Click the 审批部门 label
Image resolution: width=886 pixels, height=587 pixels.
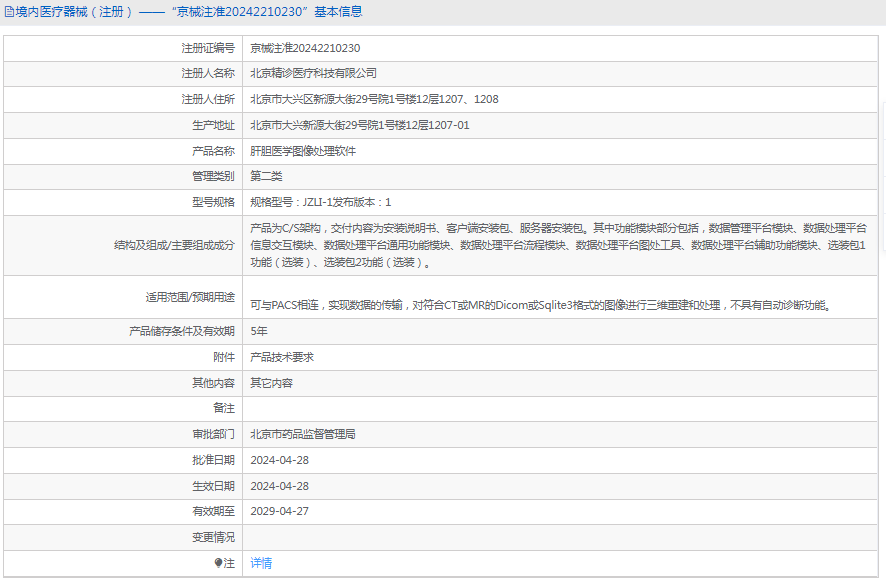point(213,434)
